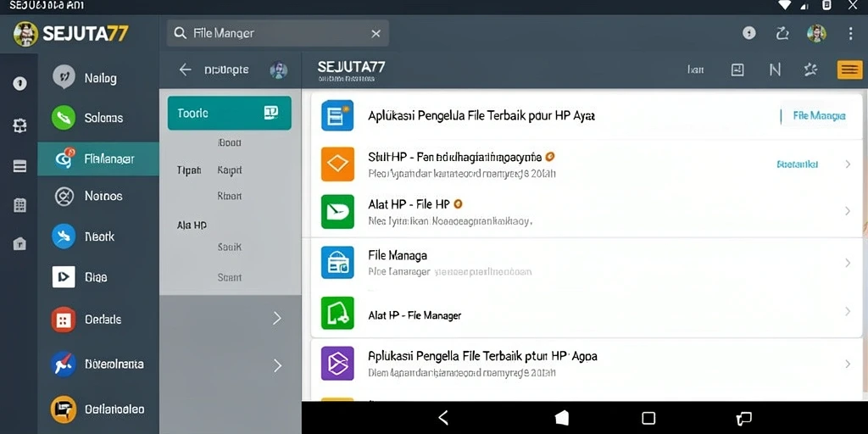Open the Noinos sidebar entry
868x434 pixels.
[98, 196]
